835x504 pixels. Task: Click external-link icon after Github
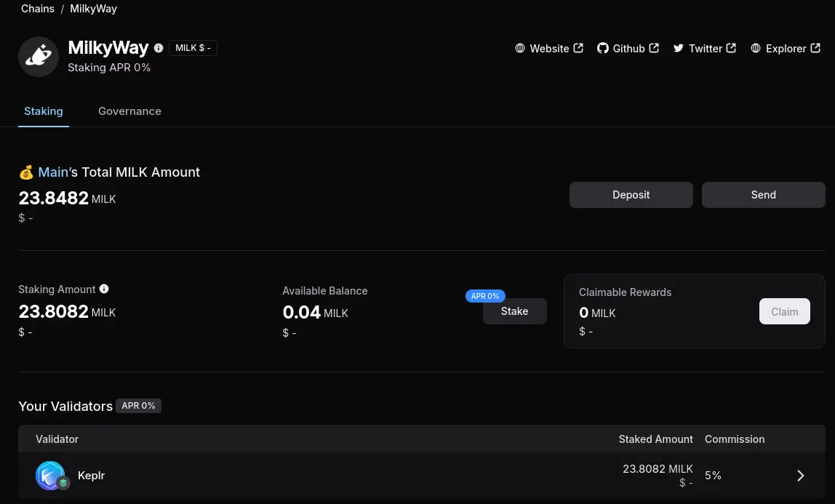pos(654,48)
